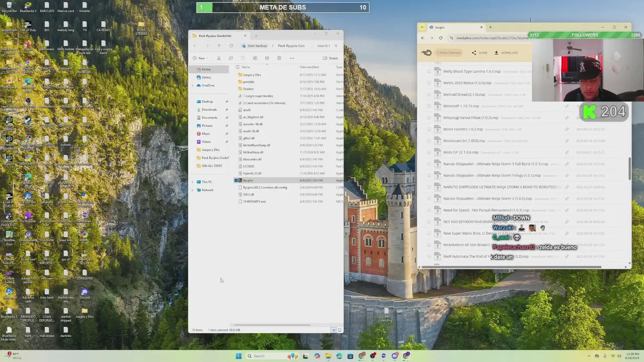644x362 pixels.
Task: Switch to Juegos browser tab
Action: click(456, 27)
